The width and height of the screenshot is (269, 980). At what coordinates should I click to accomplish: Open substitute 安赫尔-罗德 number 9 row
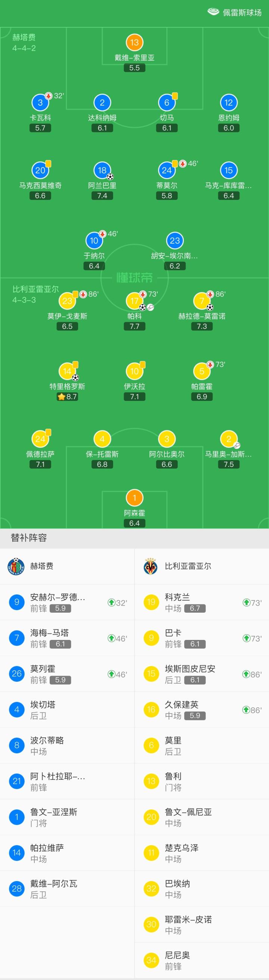pos(67,602)
